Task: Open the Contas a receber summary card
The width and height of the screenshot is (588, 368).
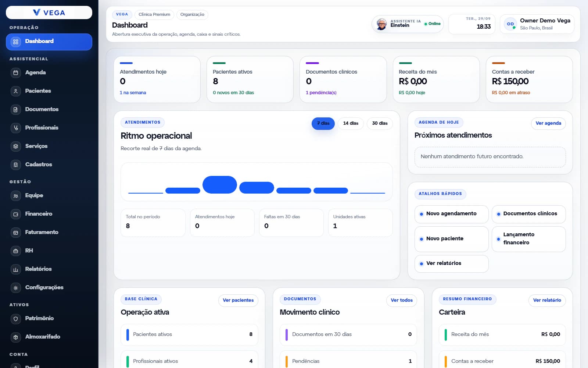Action: (529, 79)
